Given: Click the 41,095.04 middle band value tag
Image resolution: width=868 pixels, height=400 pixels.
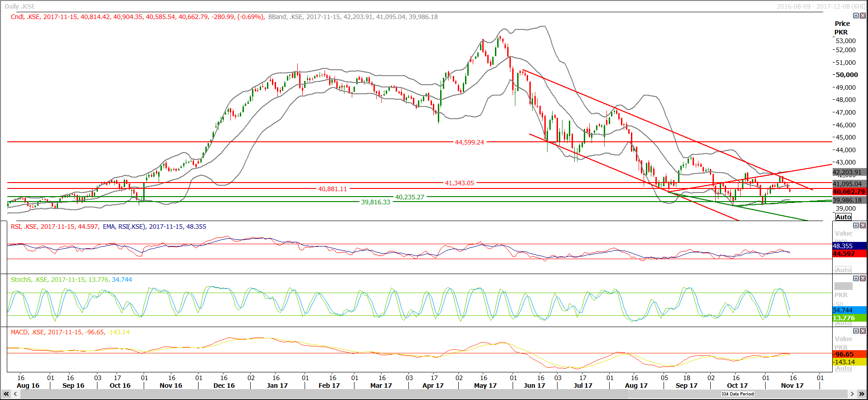Looking at the screenshot, I should coord(849,184).
